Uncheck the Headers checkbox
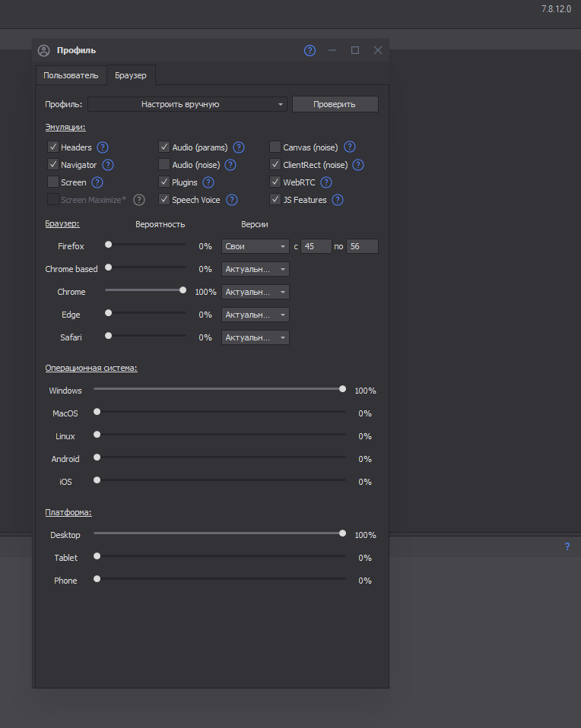This screenshot has width=581, height=728. tap(53, 147)
